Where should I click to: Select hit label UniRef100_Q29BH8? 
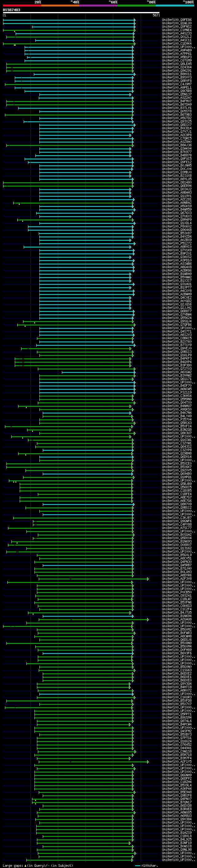(177, 454)
